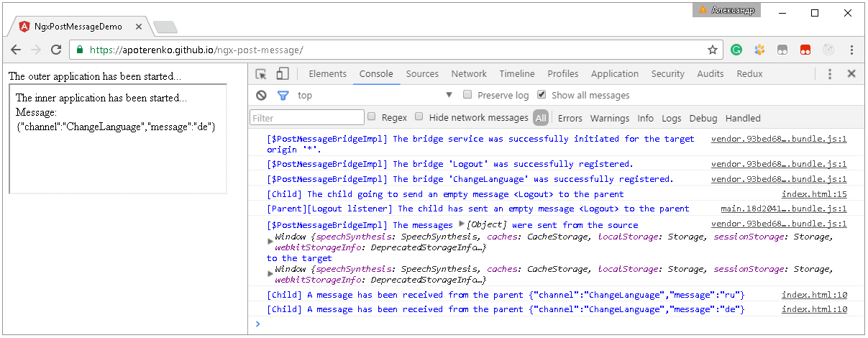Close the NgxPostMessageDemo tab
Image resolution: width=868 pixels, height=338 pixels.
(x=138, y=27)
